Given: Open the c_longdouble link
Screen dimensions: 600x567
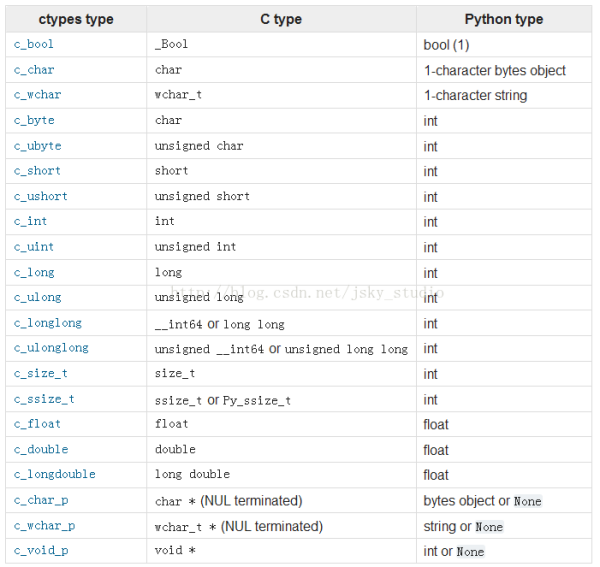Looking at the screenshot, I should click(54, 474).
